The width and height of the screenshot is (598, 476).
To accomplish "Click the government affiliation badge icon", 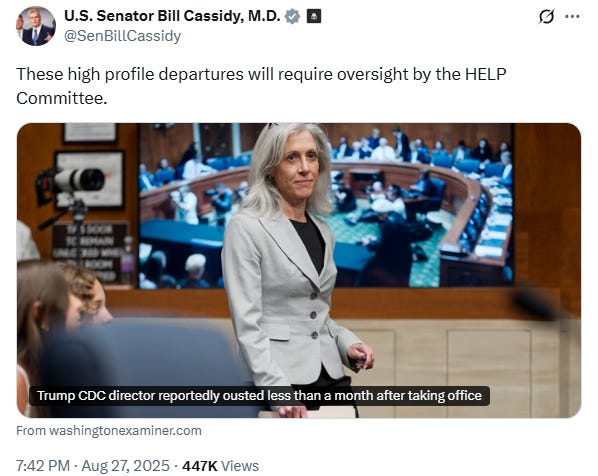I will (x=314, y=16).
